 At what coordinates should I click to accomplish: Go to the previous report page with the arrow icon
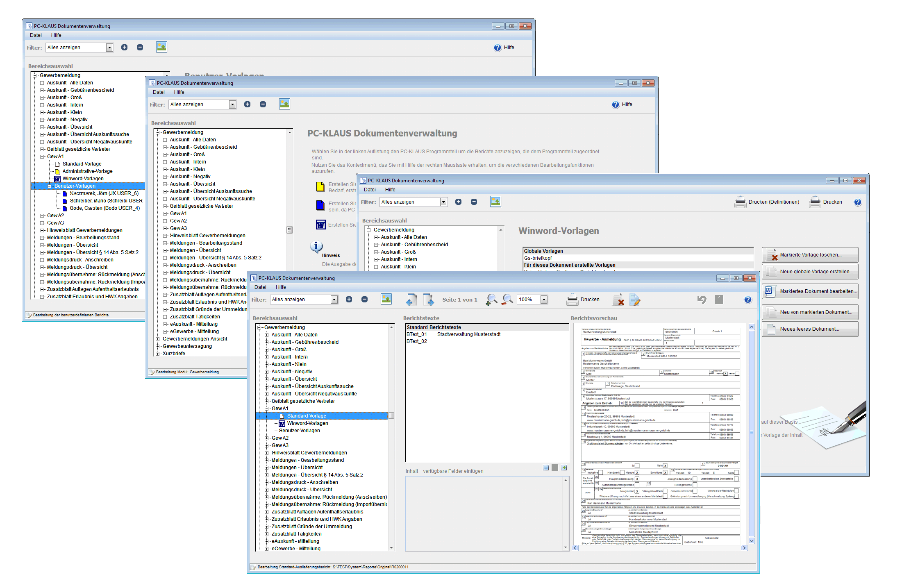coord(411,300)
